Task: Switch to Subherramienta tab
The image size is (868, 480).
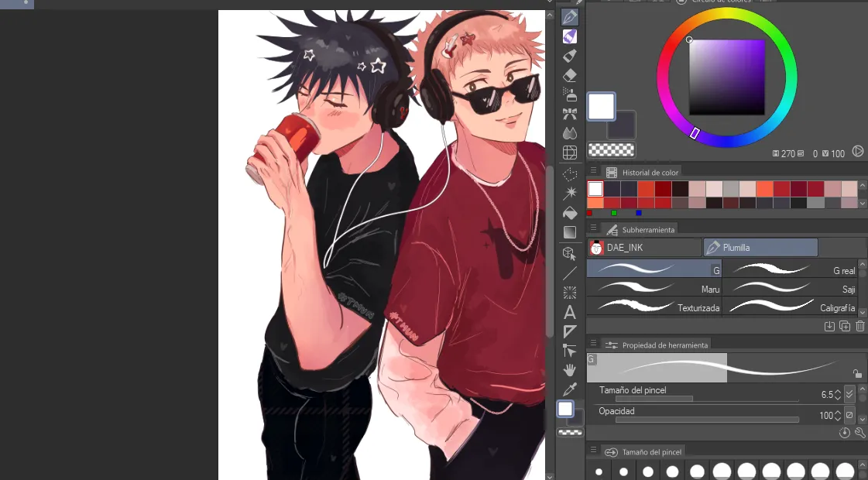Action: (x=640, y=230)
